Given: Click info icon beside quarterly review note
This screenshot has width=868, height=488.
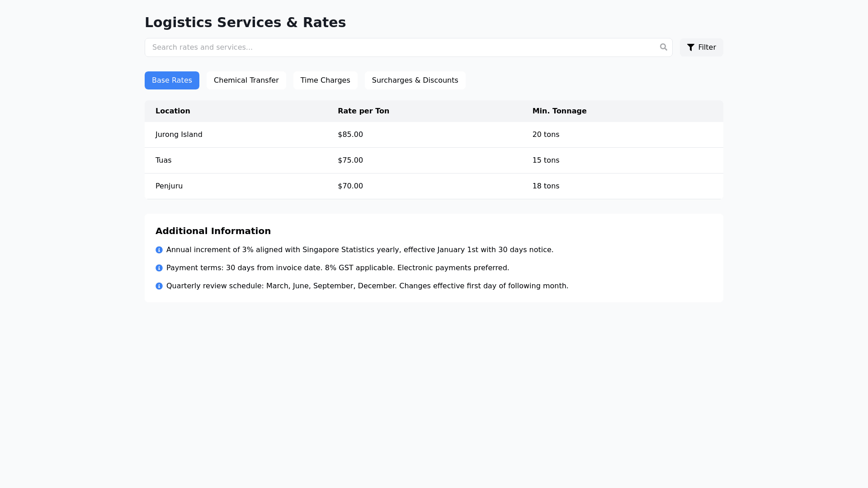Looking at the screenshot, I should coord(159,286).
